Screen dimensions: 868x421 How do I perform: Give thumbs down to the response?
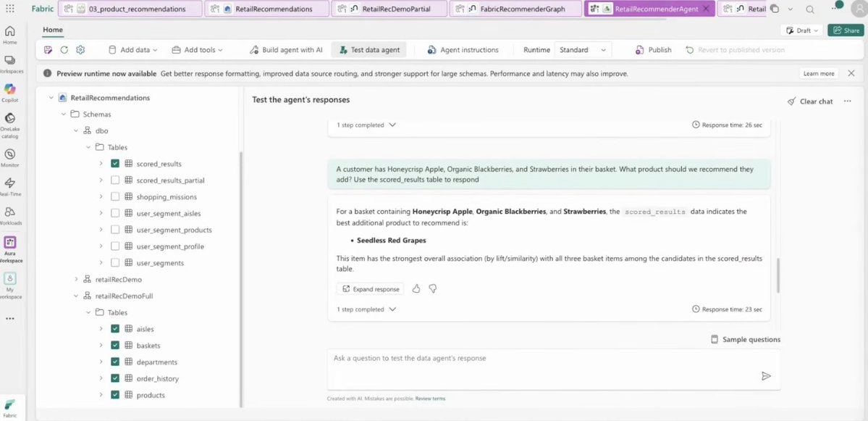point(433,288)
